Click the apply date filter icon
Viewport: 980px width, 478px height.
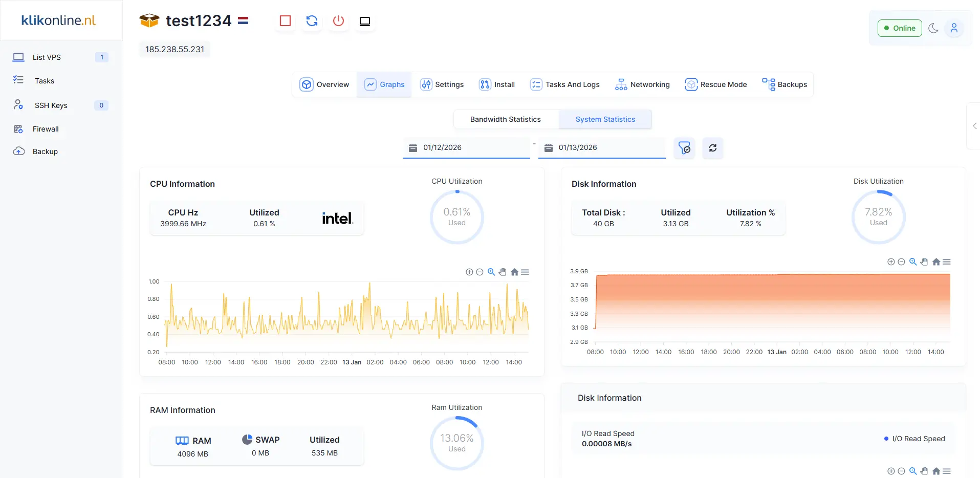click(x=684, y=148)
